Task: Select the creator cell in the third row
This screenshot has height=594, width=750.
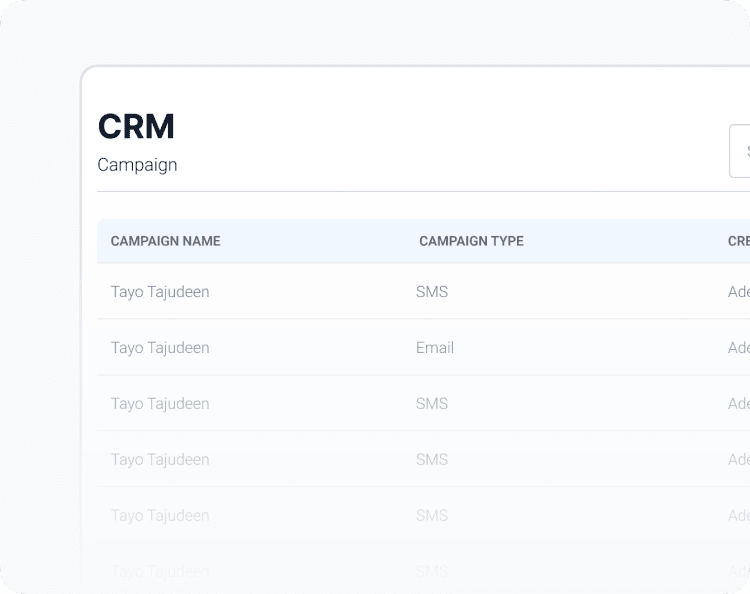Action: click(739, 404)
